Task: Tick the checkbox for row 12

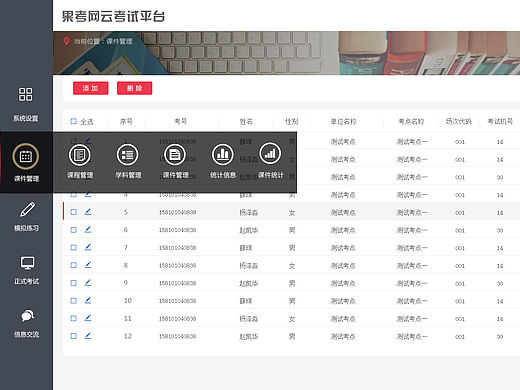Action: [74, 336]
